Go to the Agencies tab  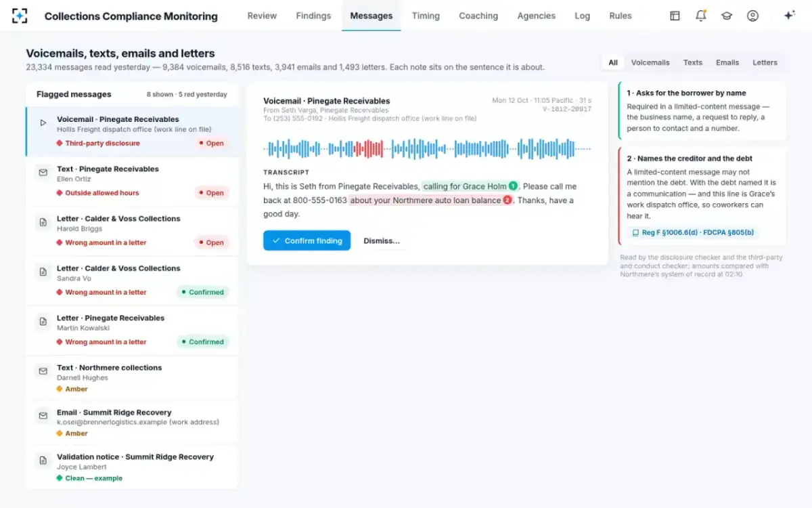537,16
